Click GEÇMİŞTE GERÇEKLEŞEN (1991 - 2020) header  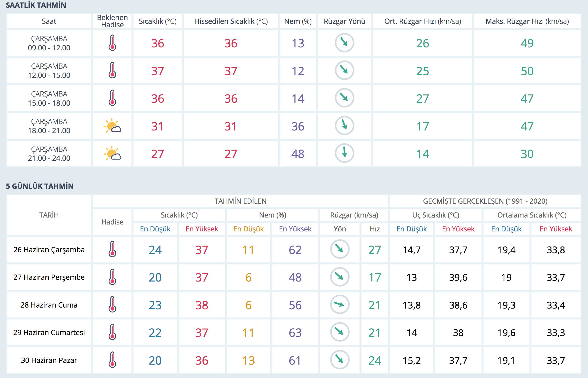coord(485,201)
